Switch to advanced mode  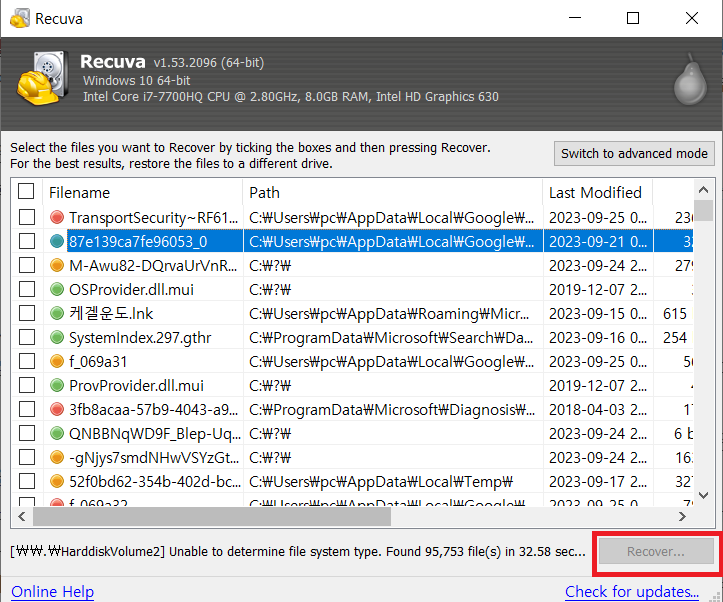[x=634, y=153]
